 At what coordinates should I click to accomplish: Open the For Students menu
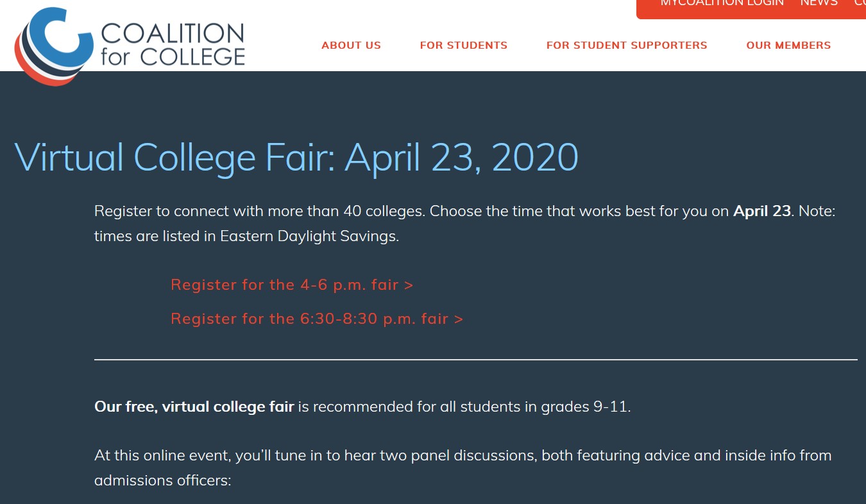(463, 46)
